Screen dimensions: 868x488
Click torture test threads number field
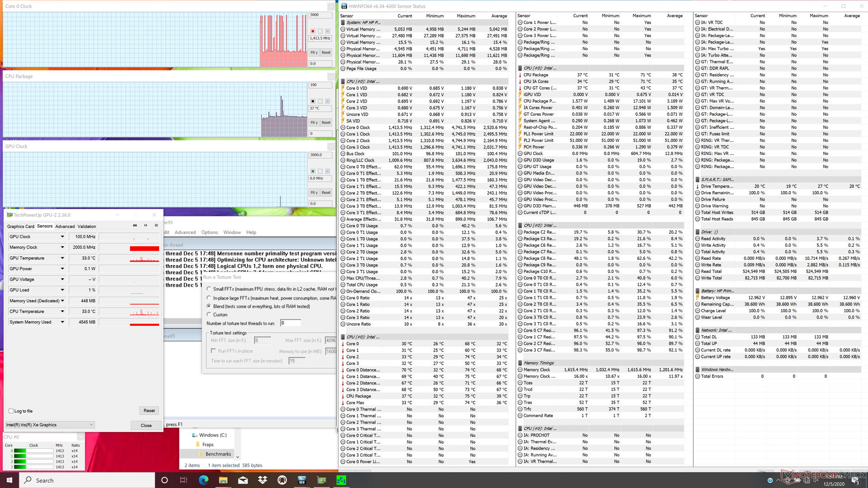(290, 323)
